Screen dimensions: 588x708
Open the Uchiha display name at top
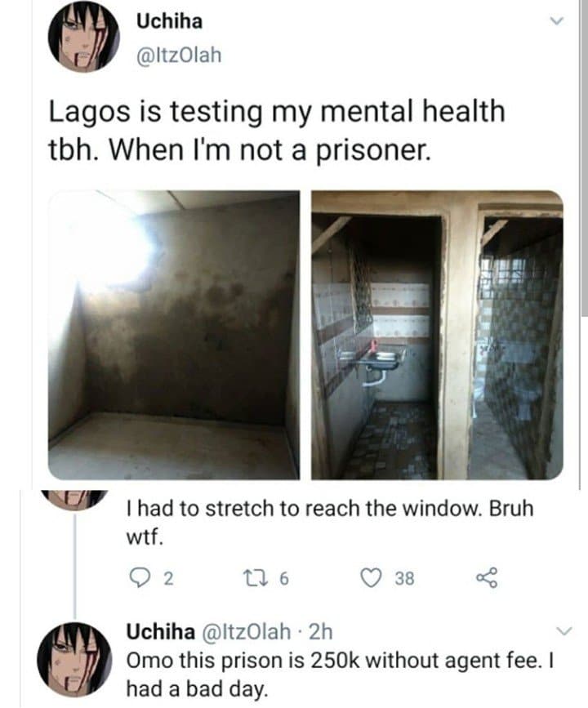[x=169, y=20]
